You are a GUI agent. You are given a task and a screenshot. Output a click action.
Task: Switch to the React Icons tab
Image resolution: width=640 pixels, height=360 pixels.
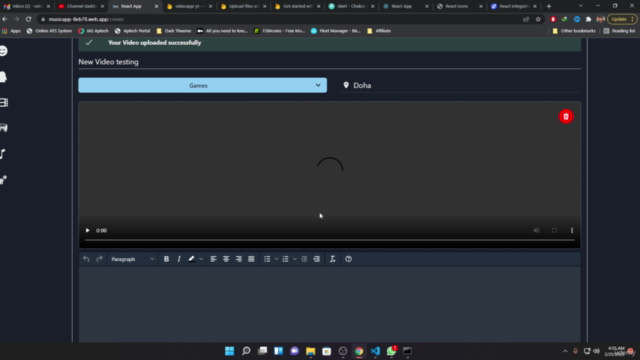[459, 6]
